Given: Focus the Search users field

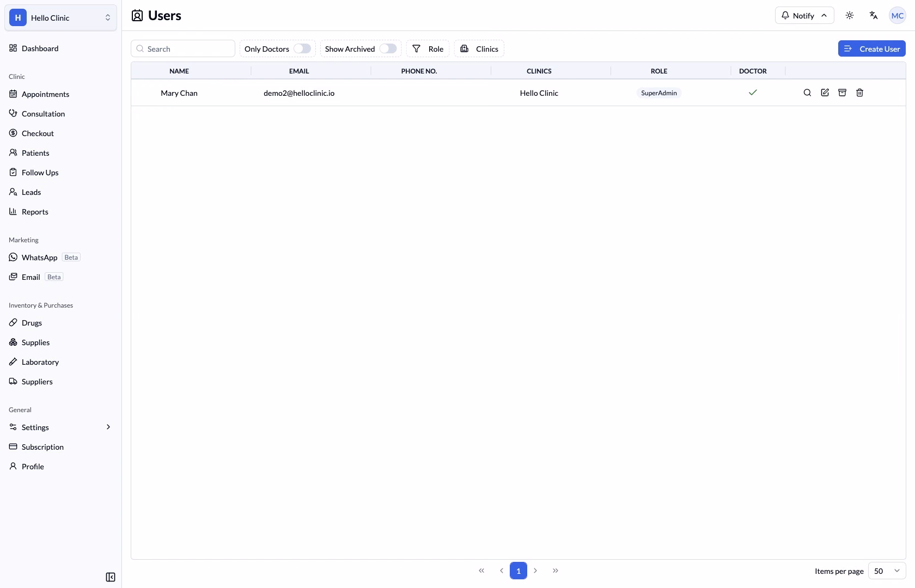Looking at the screenshot, I should 183,48.
